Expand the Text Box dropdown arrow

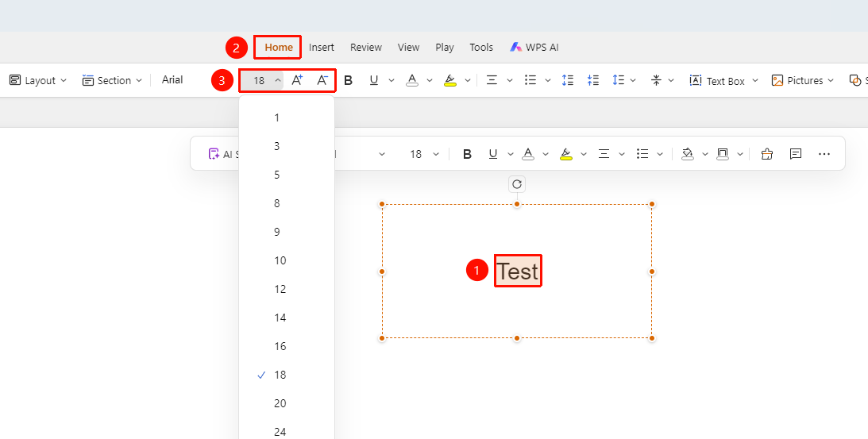(755, 81)
